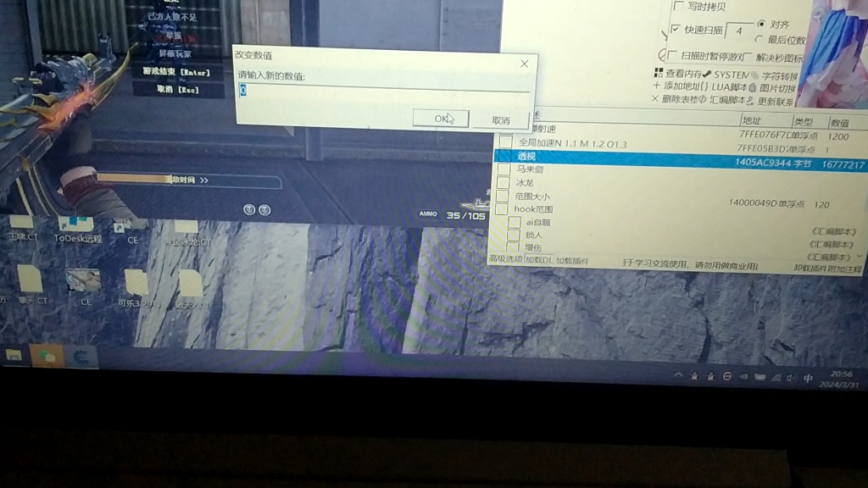
Task: Click the address list scroll-down arrow
Action: pyautogui.click(x=860, y=256)
